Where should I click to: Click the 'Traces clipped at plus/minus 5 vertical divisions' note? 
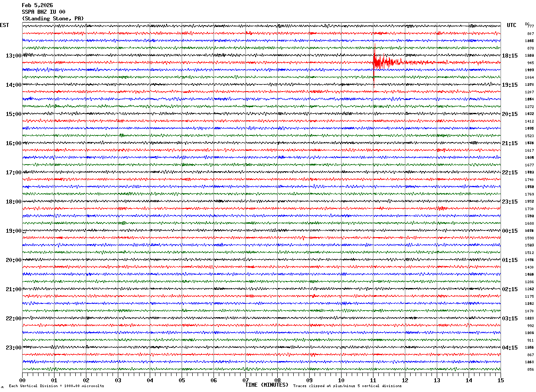pos(347,386)
